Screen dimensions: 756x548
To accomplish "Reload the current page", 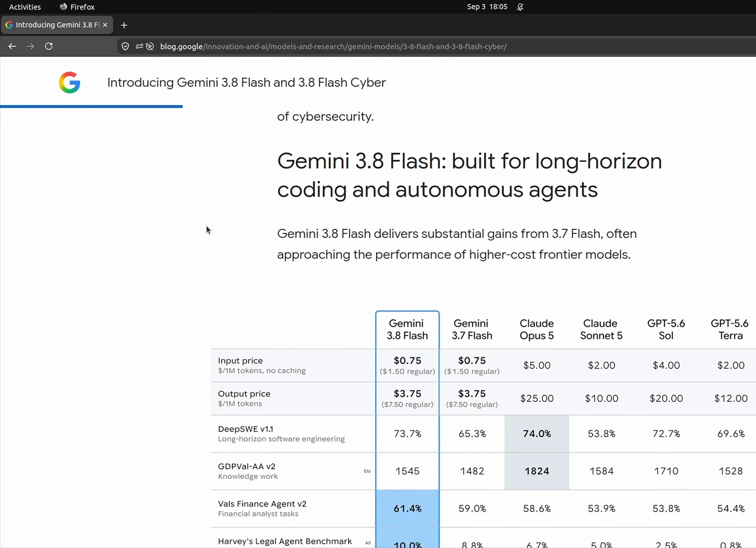I will coord(49,46).
